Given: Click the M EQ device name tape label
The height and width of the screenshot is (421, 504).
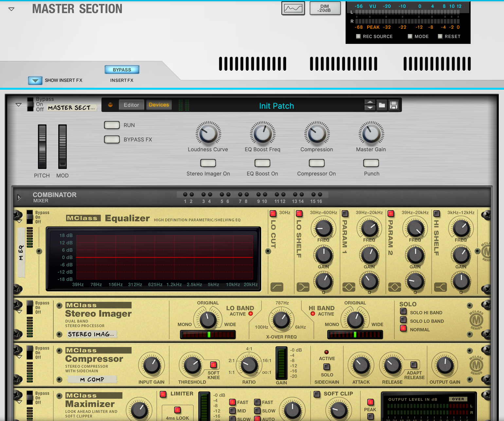Looking at the screenshot, I should coord(21,252).
